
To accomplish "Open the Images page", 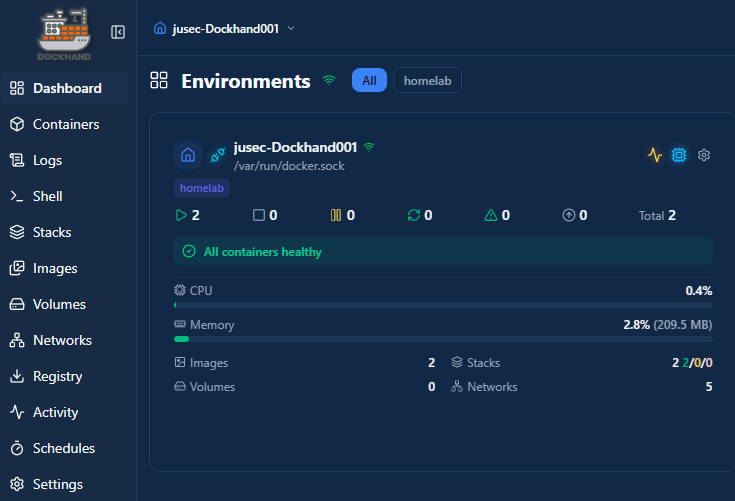I will (55, 268).
